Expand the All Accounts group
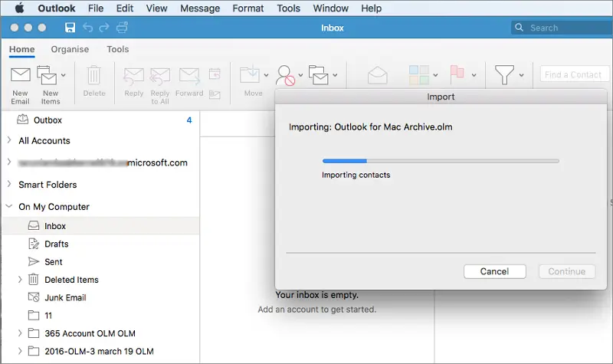613x364 pixels. coord(9,140)
